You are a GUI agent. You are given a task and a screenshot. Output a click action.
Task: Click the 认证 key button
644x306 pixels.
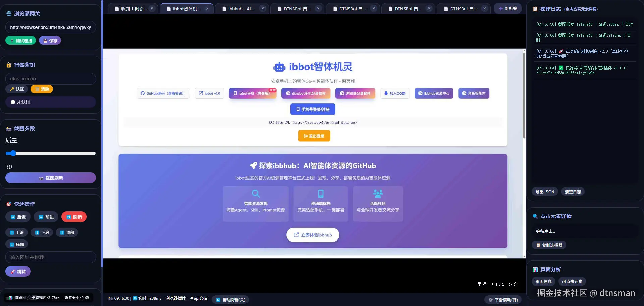tap(16, 89)
